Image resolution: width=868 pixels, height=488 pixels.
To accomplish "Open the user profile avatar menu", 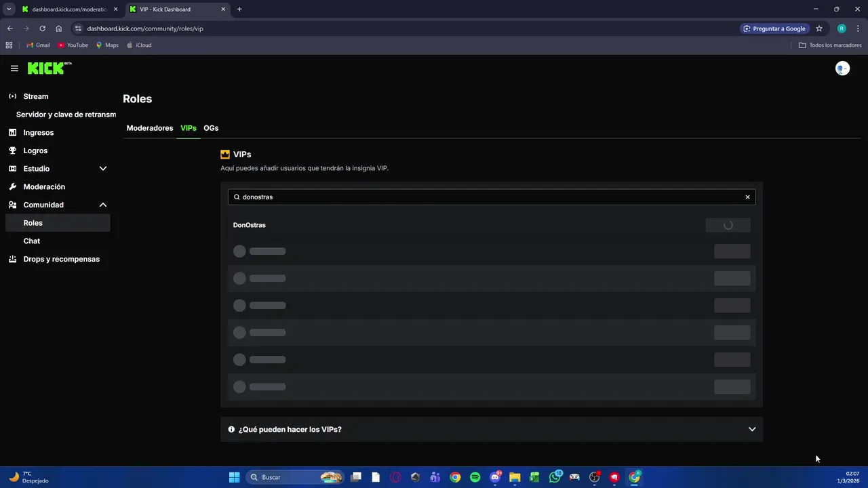I will coord(842,68).
